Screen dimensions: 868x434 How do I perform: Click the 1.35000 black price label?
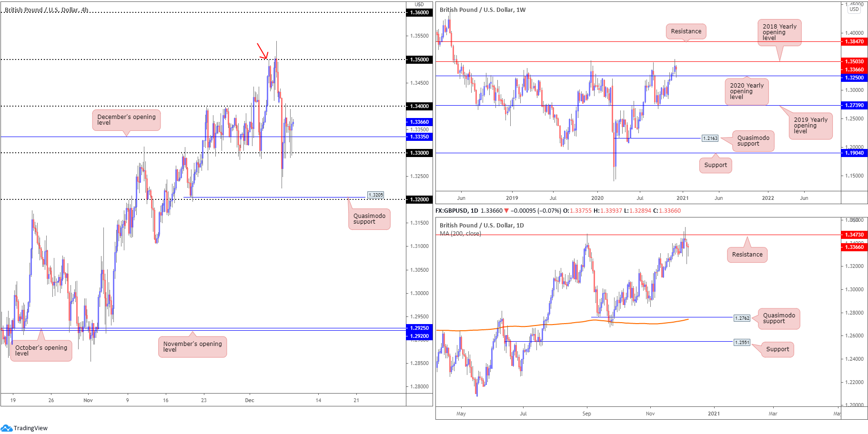click(x=419, y=59)
